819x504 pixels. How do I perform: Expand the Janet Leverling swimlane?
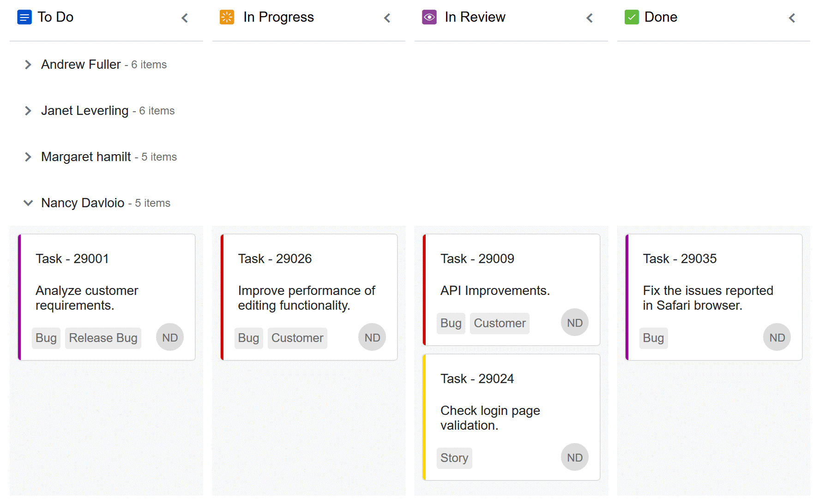(x=28, y=111)
